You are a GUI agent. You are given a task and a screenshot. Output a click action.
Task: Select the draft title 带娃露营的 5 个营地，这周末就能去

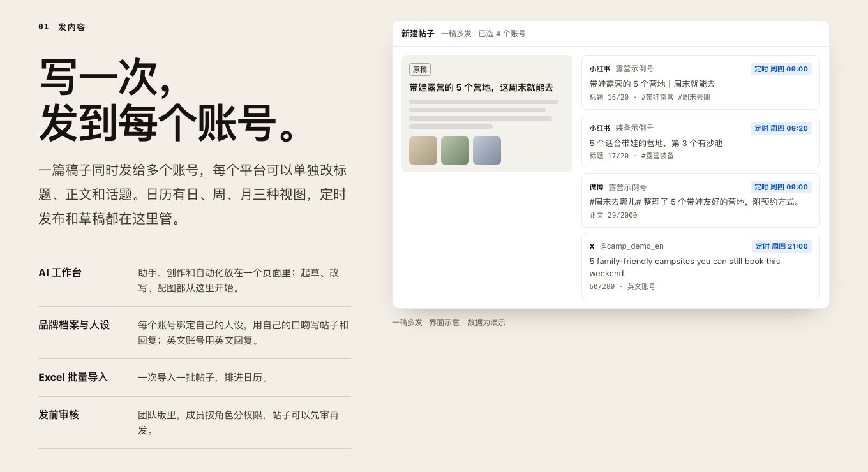pyautogui.click(x=481, y=87)
